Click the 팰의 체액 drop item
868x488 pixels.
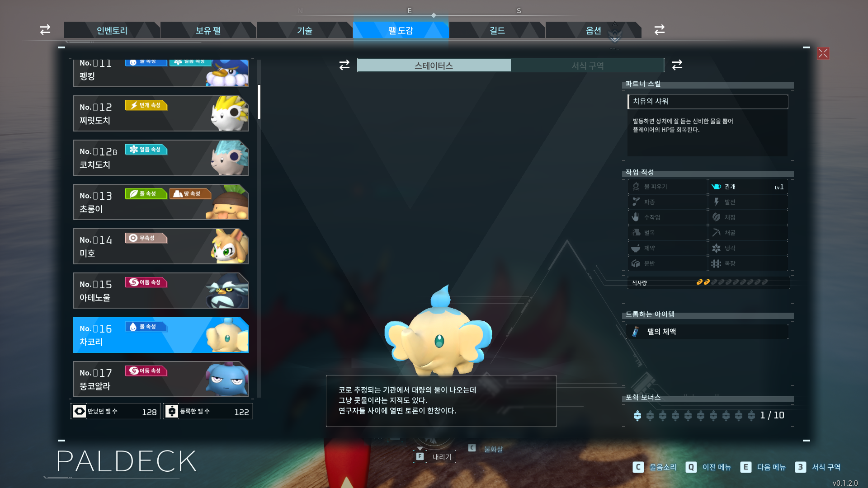(708, 332)
